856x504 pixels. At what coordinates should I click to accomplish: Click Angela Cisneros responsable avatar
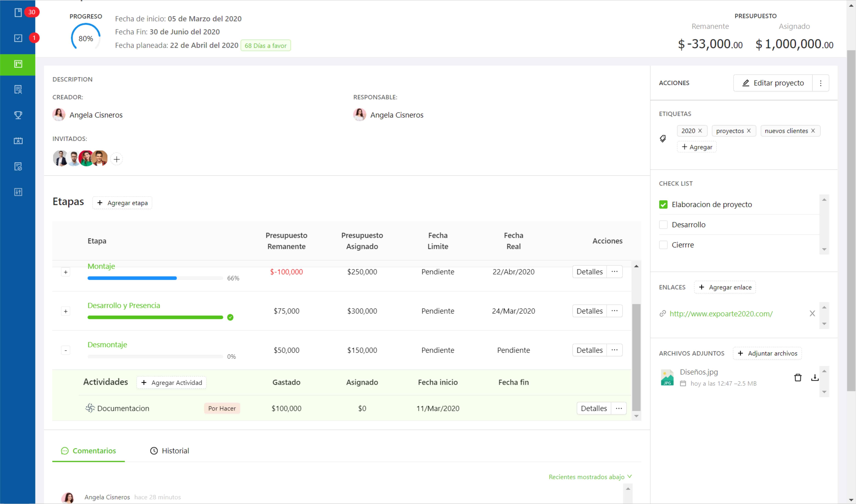click(x=359, y=115)
